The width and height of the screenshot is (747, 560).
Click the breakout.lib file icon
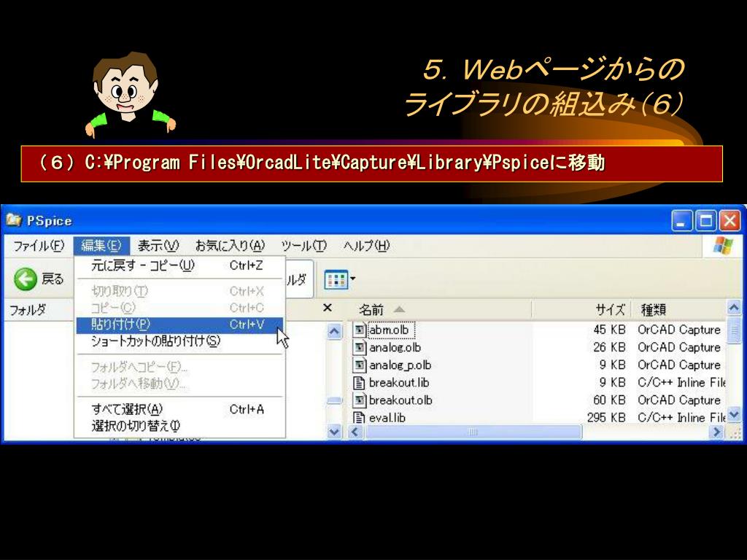point(360,382)
